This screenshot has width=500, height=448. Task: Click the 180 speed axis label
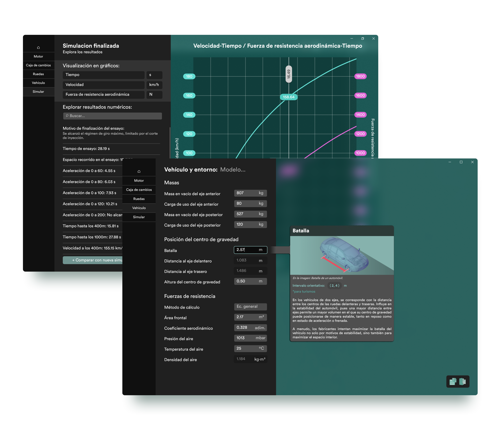point(189,76)
